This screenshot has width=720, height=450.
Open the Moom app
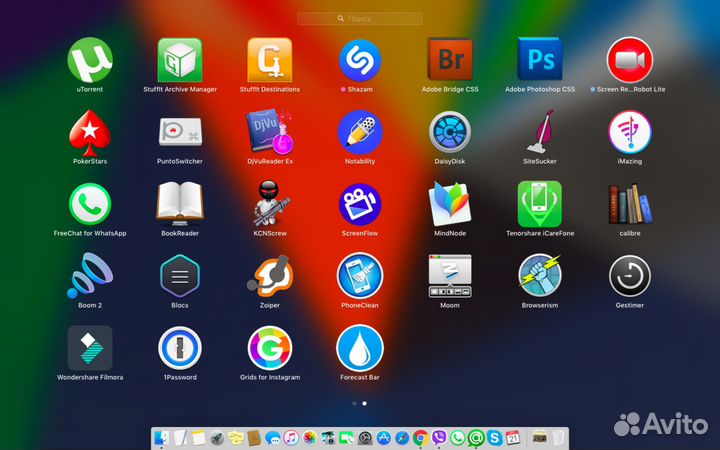[x=450, y=276]
